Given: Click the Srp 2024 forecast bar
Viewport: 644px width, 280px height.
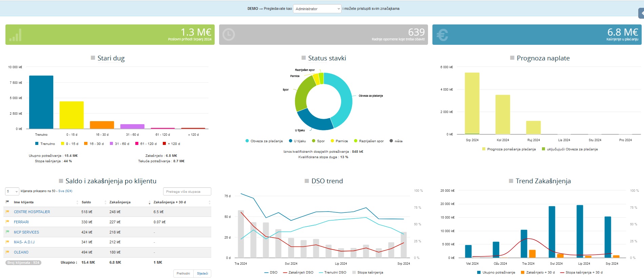Looking at the screenshot, I should pos(472,104).
